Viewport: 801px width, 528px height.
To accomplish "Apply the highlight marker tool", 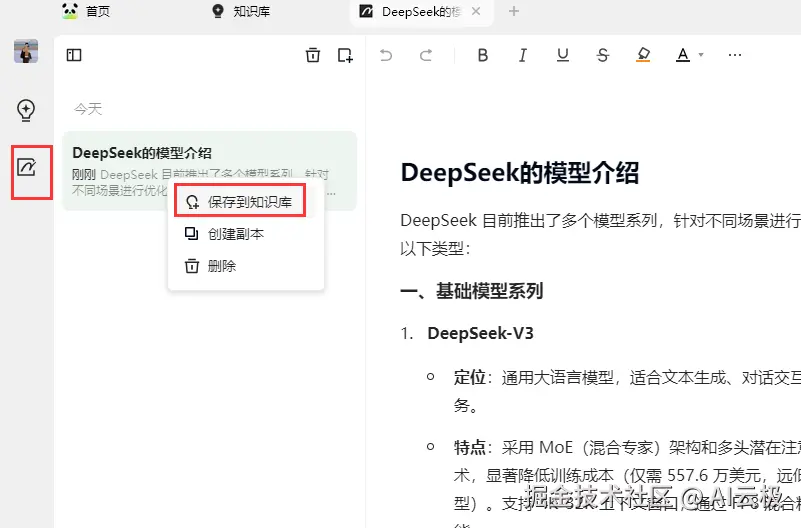I will pos(643,55).
